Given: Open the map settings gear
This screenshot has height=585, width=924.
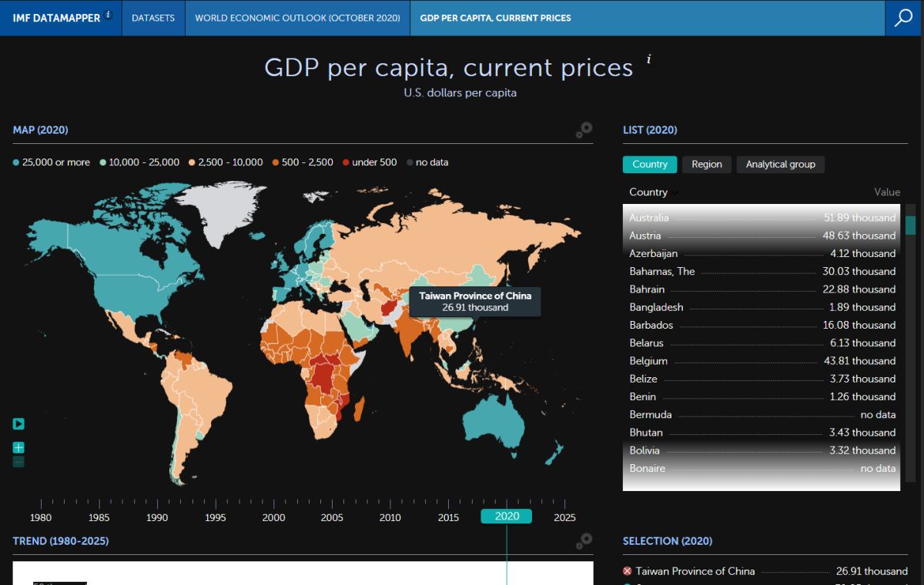Looking at the screenshot, I should pyautogui.click(x=584, y=130).
